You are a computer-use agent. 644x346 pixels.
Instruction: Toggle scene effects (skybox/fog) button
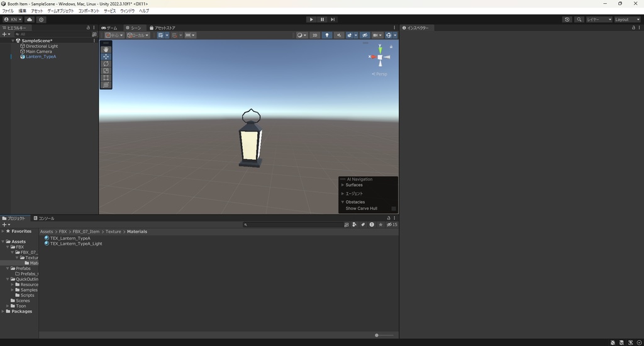pos(350,35)
